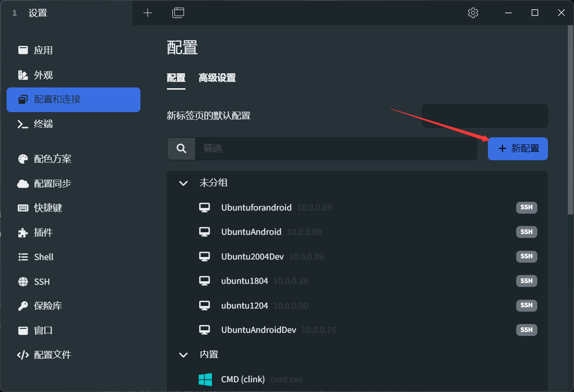This screenshot has height=392, width=574.
Task: Click the monitor icon beside Ubuntu2004Dev
Action: tap(204, 256)
